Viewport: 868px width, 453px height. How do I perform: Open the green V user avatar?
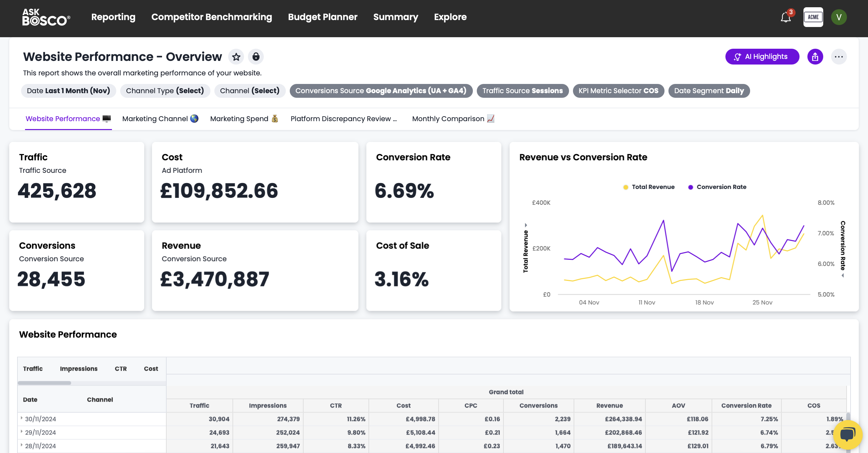pyautogui.click(x=838, y=17)
